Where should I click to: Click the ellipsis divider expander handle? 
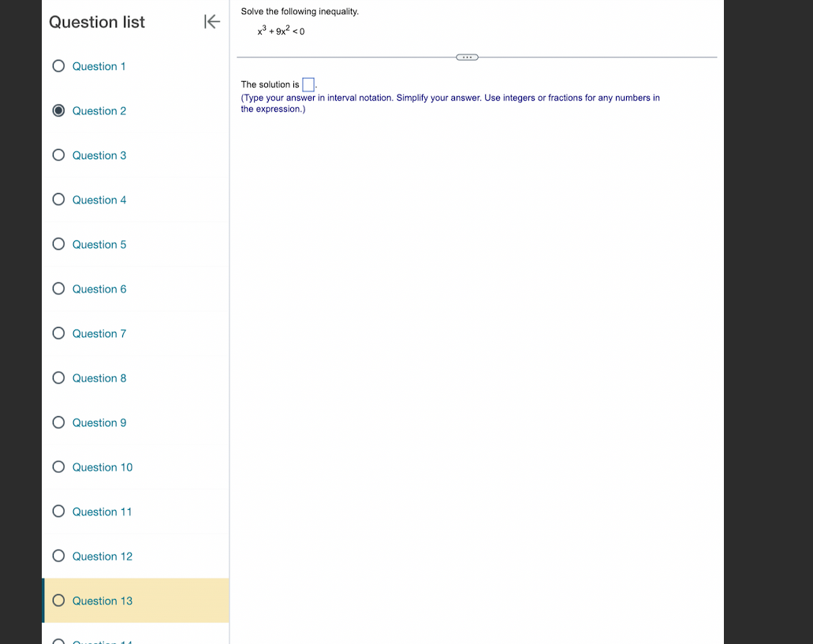(x=467, y=58)
